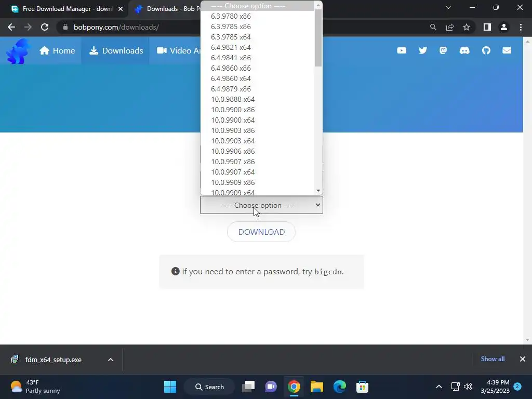Open the Discord icon in site header
Screen dimensions: 532x399
point(464,50)
